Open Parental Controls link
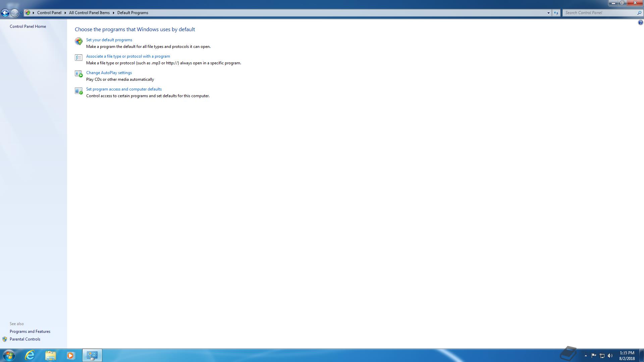This screenshot has width=644, height=362. (x=25, y=339)
